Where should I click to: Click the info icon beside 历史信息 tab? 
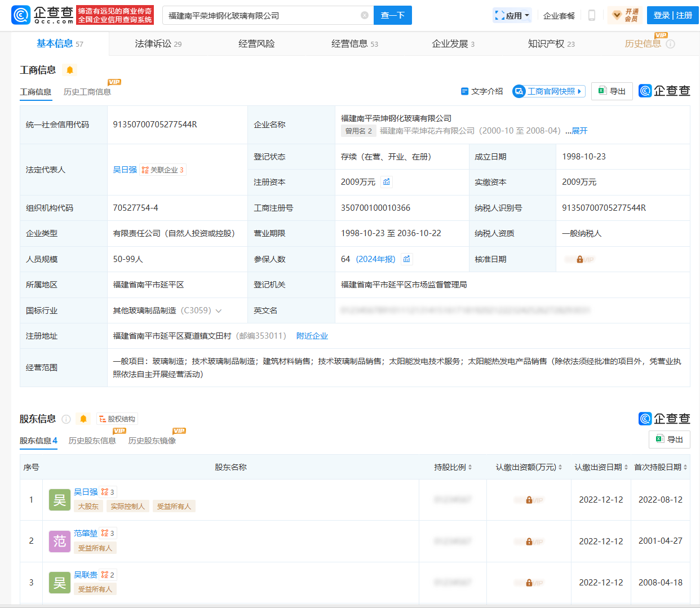(670, 44)
